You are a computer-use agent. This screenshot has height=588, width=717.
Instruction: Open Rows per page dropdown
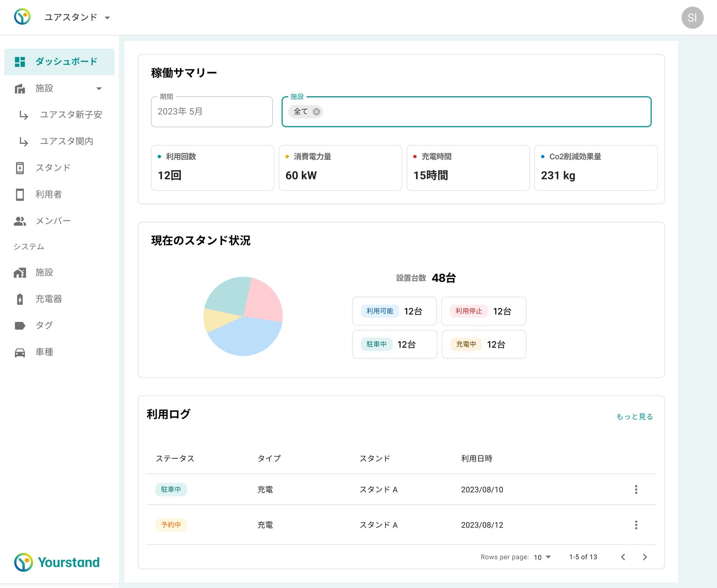[542, 557]
